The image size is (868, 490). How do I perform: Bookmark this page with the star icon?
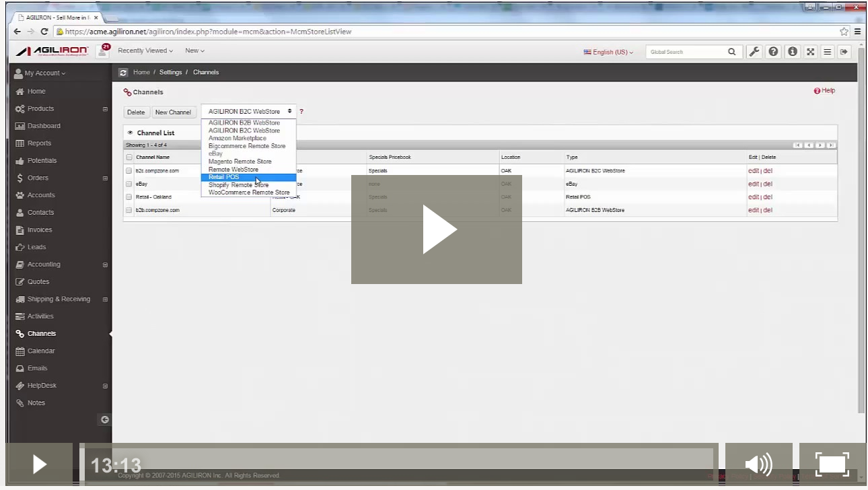844,32
